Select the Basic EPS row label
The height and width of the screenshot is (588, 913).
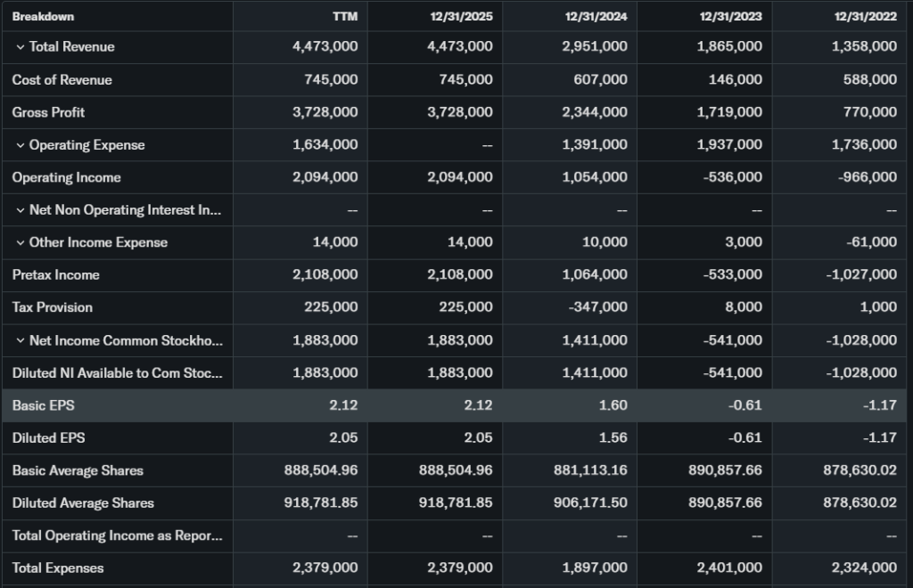44,405
